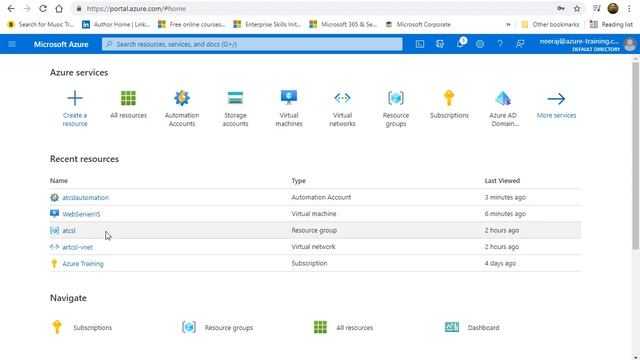Open Storage accounts service icon
Image resolution: width=640 pixels, height=360 pixels.
(235, 98)
